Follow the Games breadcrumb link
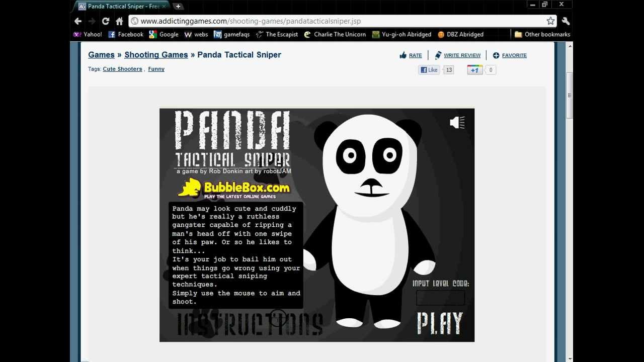Image resolution: width=644 pixels, height=362 pixels. click(x=101, y=55)
